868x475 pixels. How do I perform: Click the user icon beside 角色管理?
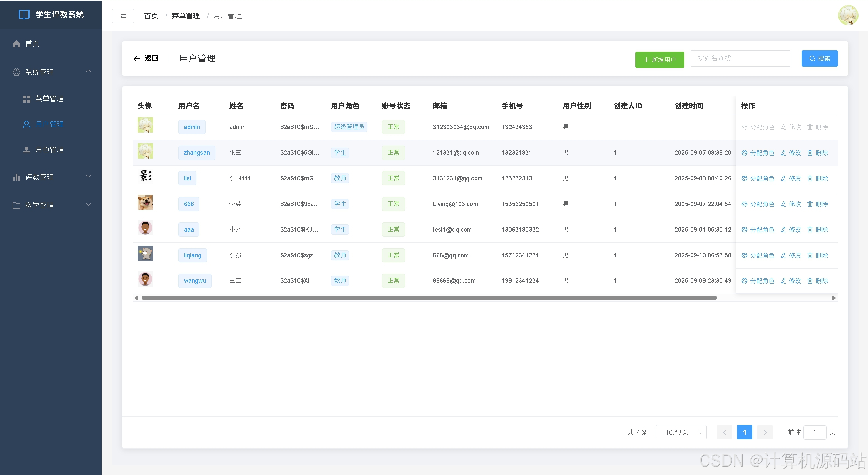point(26,150)
